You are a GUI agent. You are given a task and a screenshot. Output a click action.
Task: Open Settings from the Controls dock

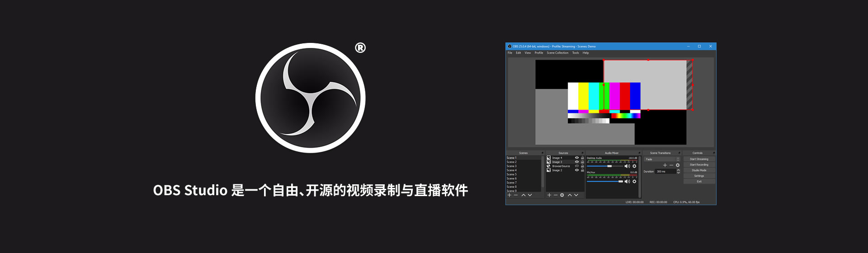tap(699, 176)
